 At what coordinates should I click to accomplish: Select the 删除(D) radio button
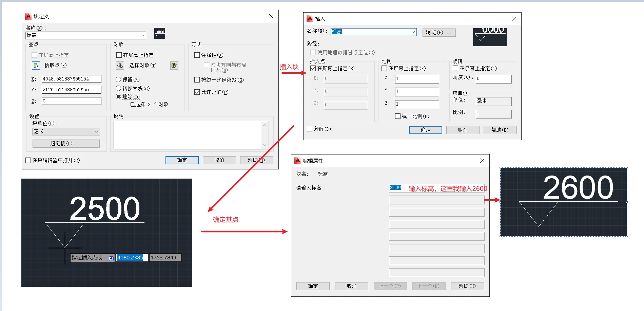[x=118, y=97]
